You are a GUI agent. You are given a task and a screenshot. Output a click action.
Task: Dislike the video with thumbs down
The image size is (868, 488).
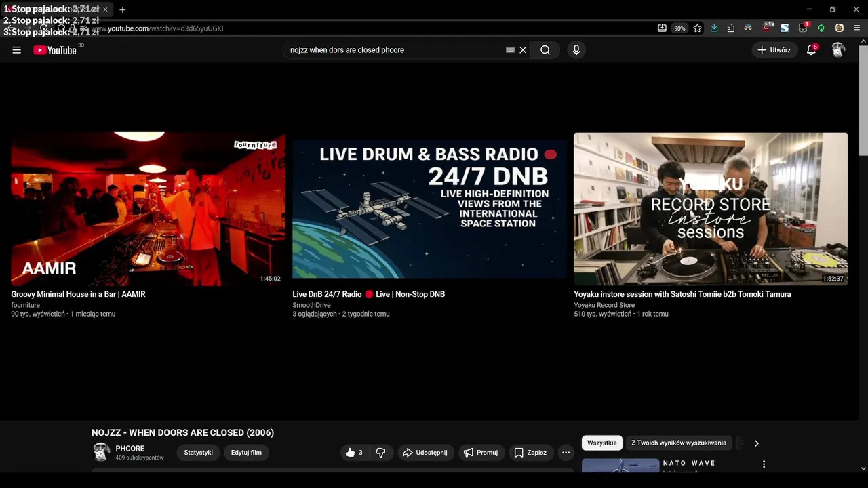(380, 453)
